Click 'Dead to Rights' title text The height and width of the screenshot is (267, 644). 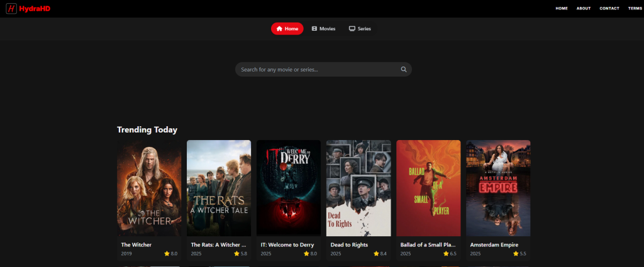[349, 245]
